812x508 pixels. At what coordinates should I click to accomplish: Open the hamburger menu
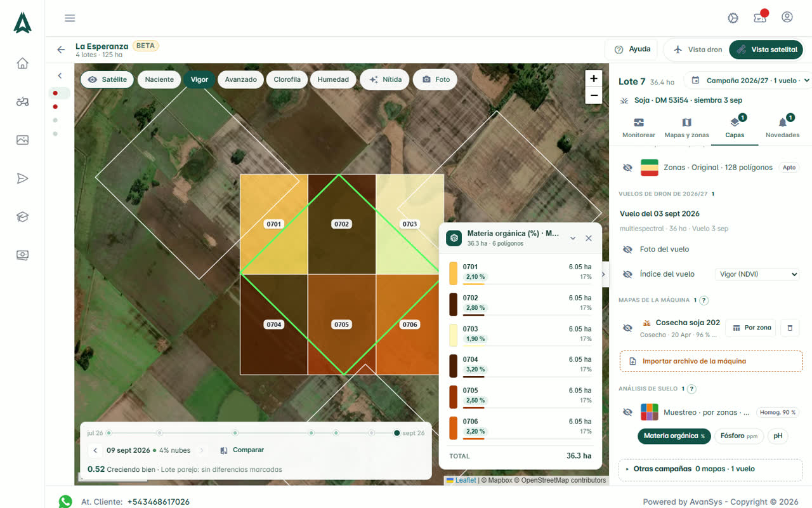tap(70, 18)
